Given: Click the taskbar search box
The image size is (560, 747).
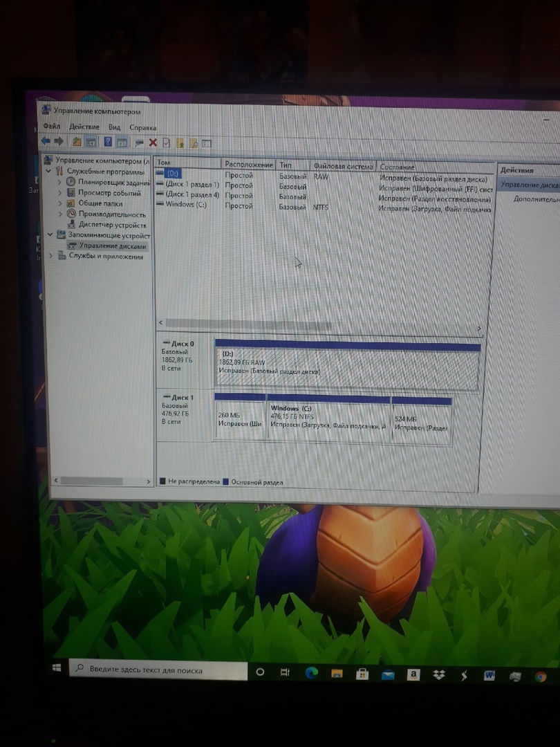Looking at the screenshot, I should tap(158, 670).
